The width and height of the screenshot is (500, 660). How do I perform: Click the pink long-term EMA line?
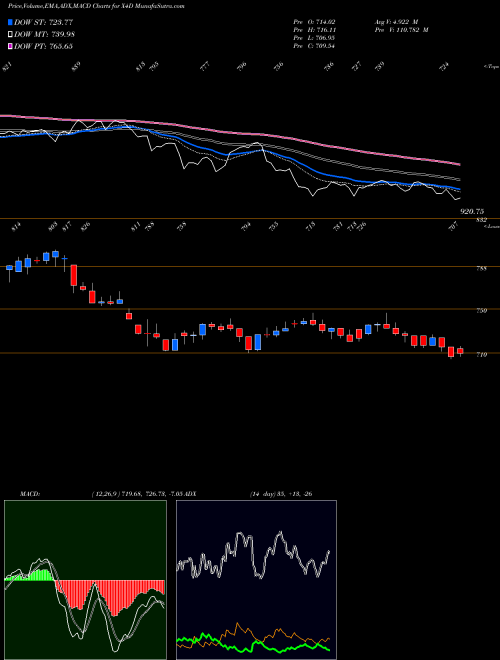(231, 132)
